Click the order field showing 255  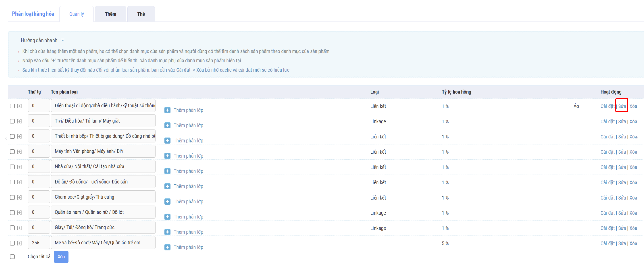[38, 243]
